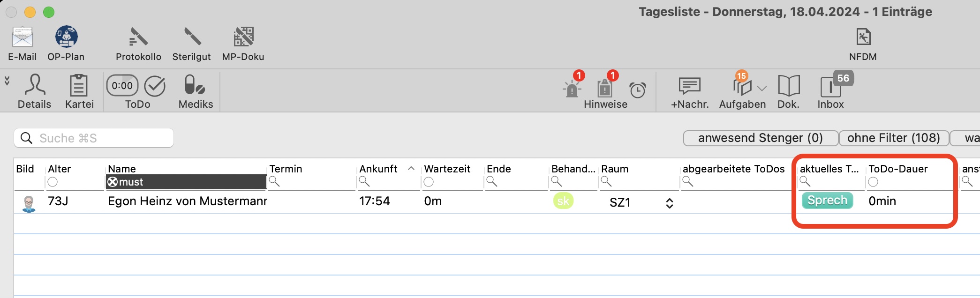Viewport: 980px width, 298px height.
Task: Open Mediks pill icon
Action: (x=195, y=86)
